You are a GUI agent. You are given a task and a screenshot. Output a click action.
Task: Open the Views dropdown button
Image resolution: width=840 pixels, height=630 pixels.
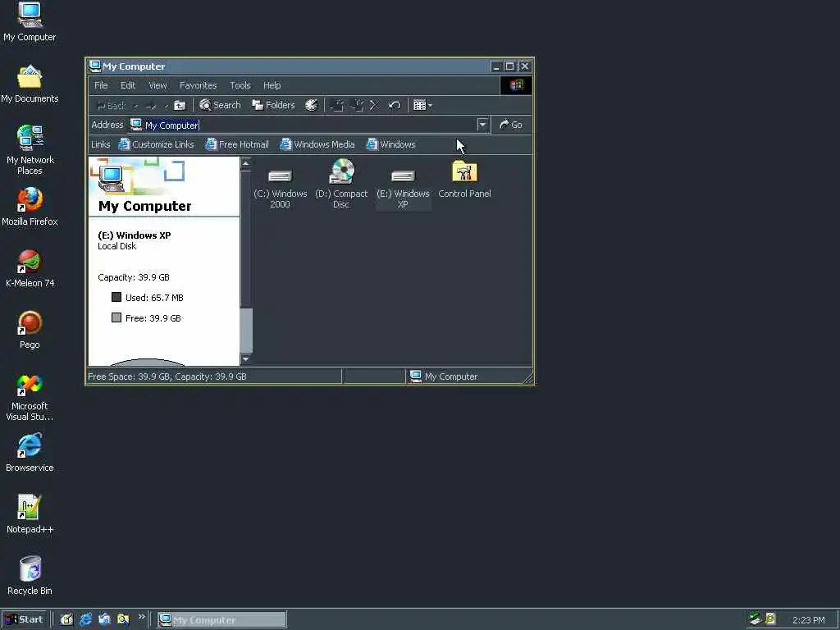tap(422, 105)
